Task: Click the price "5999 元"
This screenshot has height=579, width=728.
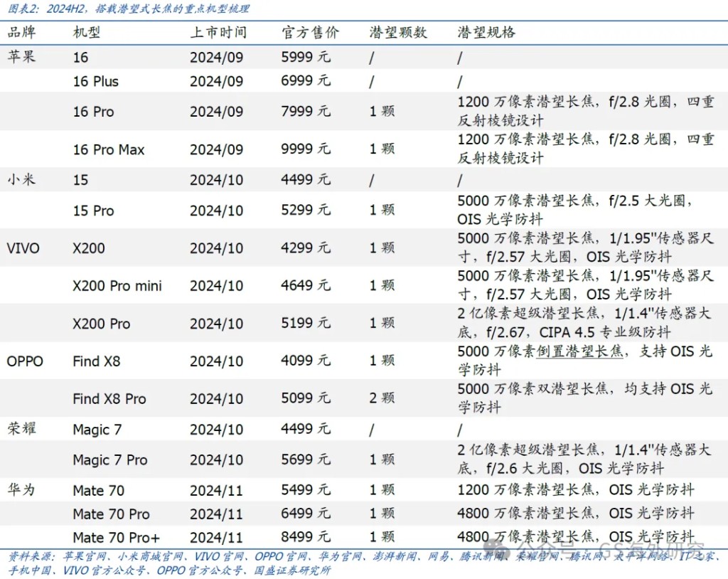Action: (306, 57)
